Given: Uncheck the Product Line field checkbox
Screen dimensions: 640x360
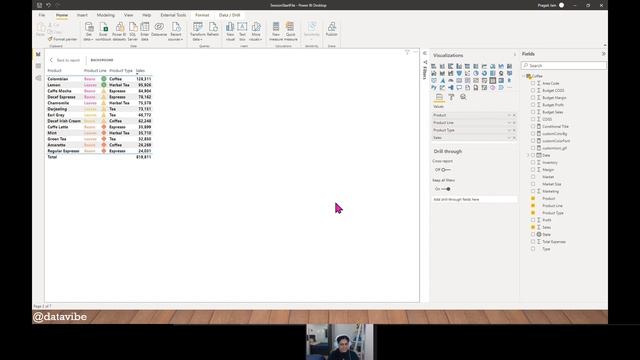Looking at the screenshot, I should click(x=533, y=206).
